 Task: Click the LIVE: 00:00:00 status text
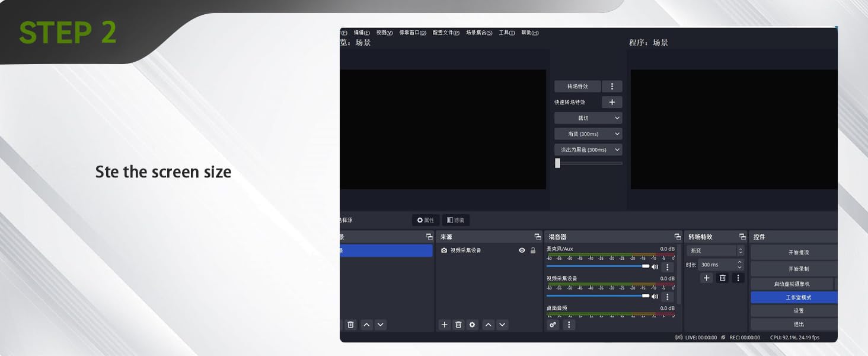pos(701,338)
